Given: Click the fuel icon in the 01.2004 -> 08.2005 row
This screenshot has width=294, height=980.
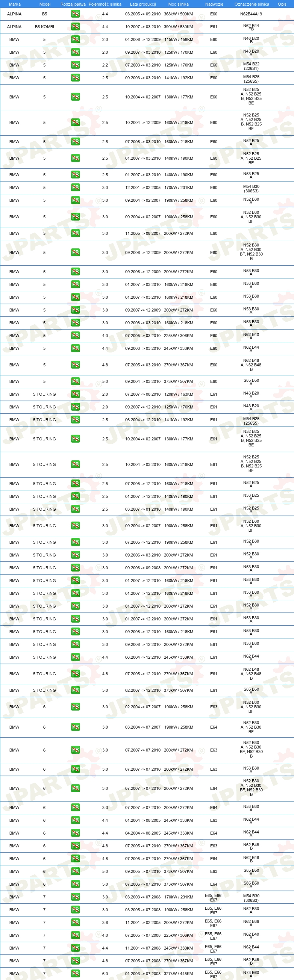Looking at the screenshot, I should [x=76, y=820].
